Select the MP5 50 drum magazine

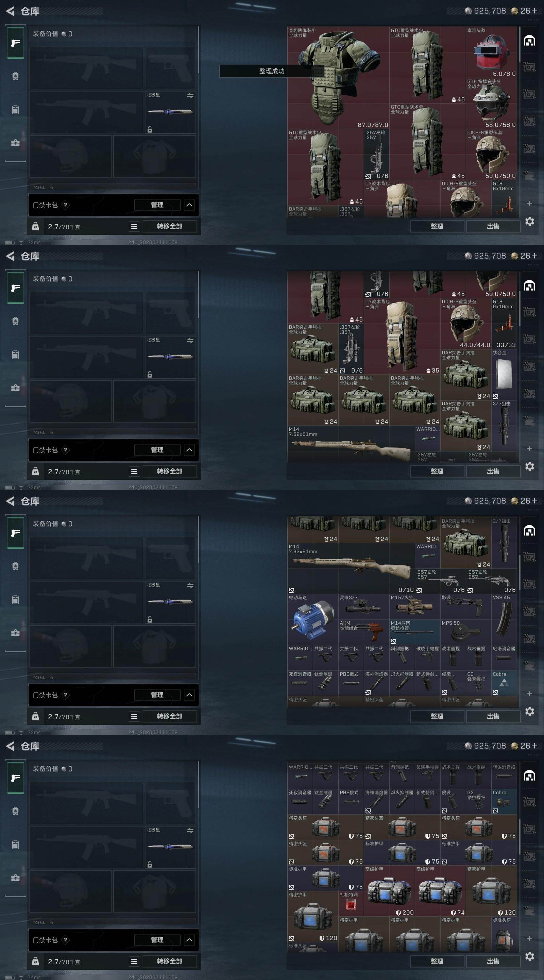point(466,632)
